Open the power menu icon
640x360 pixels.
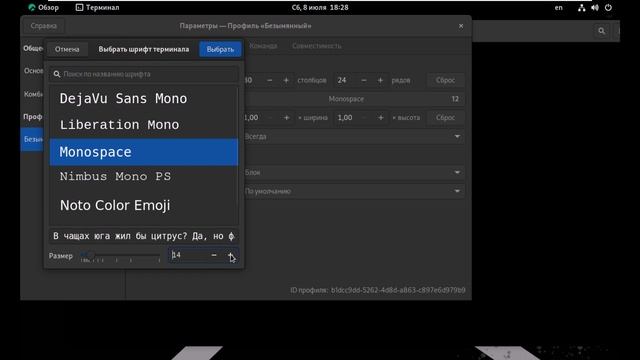coord(608,7)
